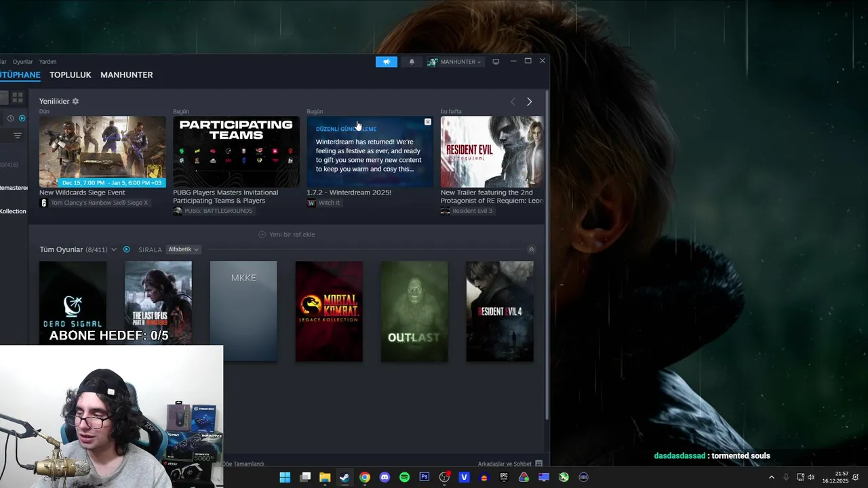Switch library sidebar to grid view
Viewport: 868px width, 488px height.
pyautogui.click(x=18, y=98)
